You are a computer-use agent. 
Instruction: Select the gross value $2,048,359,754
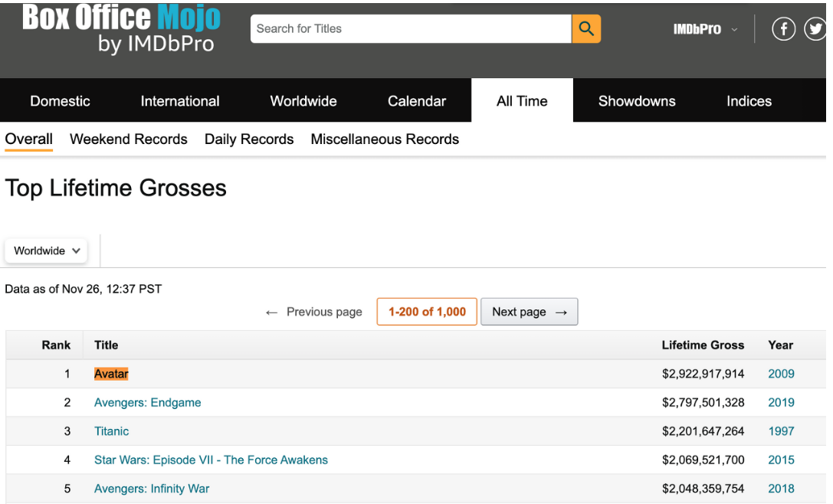pyautogui.click(x=703, y=489)
